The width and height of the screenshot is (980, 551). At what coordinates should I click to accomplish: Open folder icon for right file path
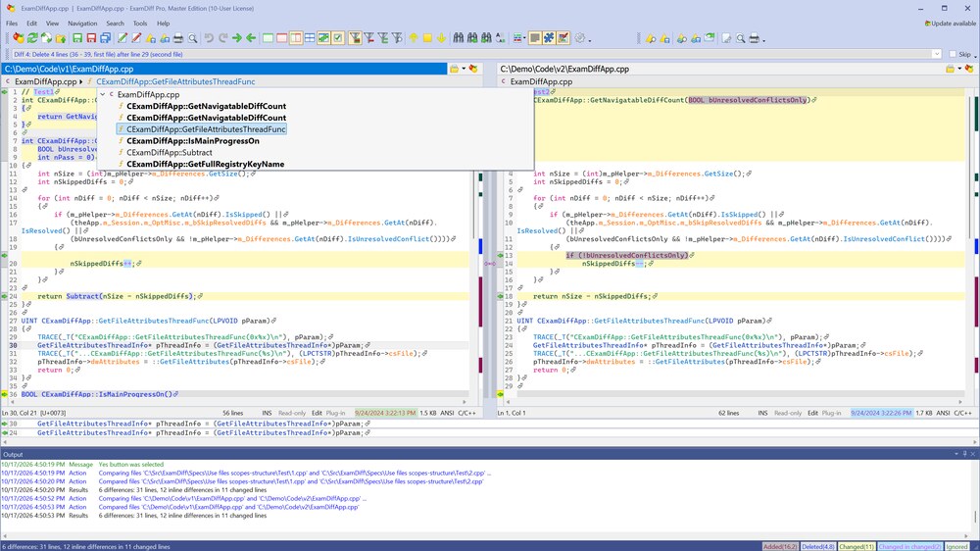click(x=950, y=69)
